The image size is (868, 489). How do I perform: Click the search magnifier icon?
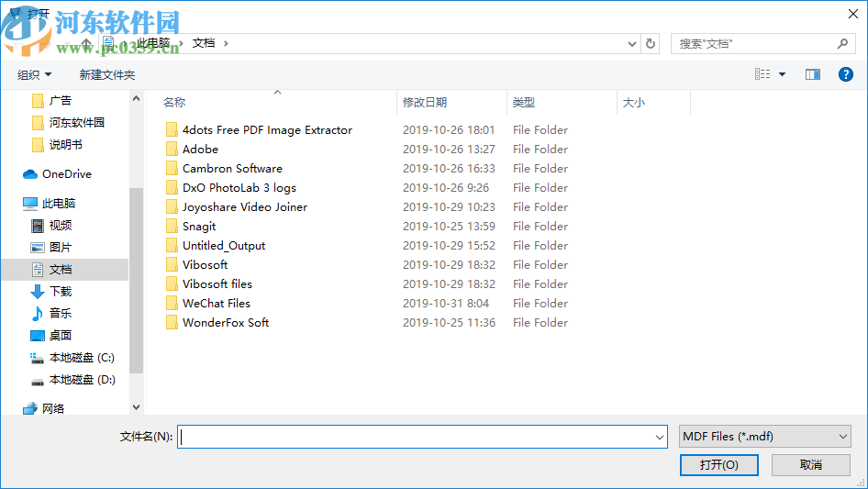(842, 43)
